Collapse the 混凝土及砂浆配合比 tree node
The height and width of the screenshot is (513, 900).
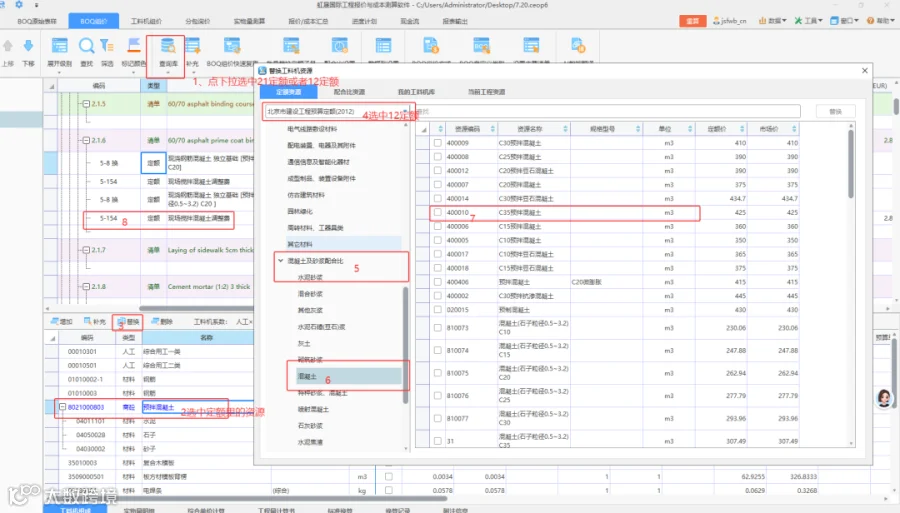pyautogui.click(x=281, y=261)
